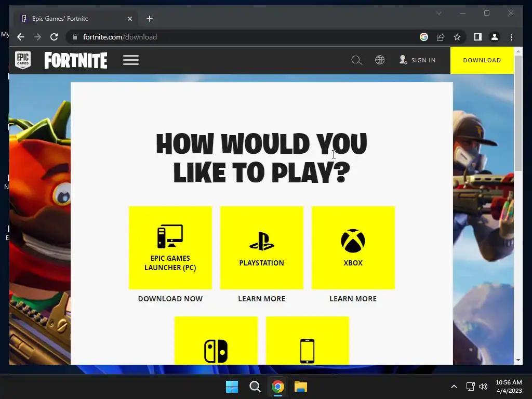Click the page vertical scrollbar thumb
Viewport: 532px width, 399px height.
point(518,113)
